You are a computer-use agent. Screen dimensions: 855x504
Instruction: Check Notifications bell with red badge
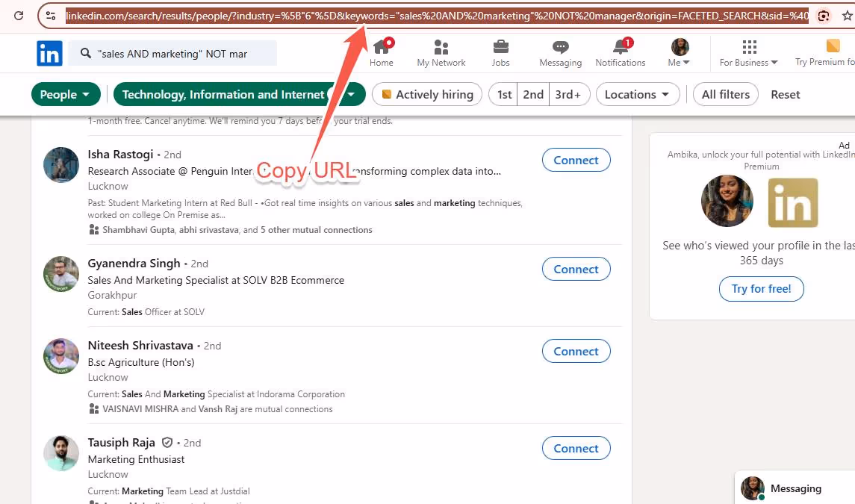620,48
